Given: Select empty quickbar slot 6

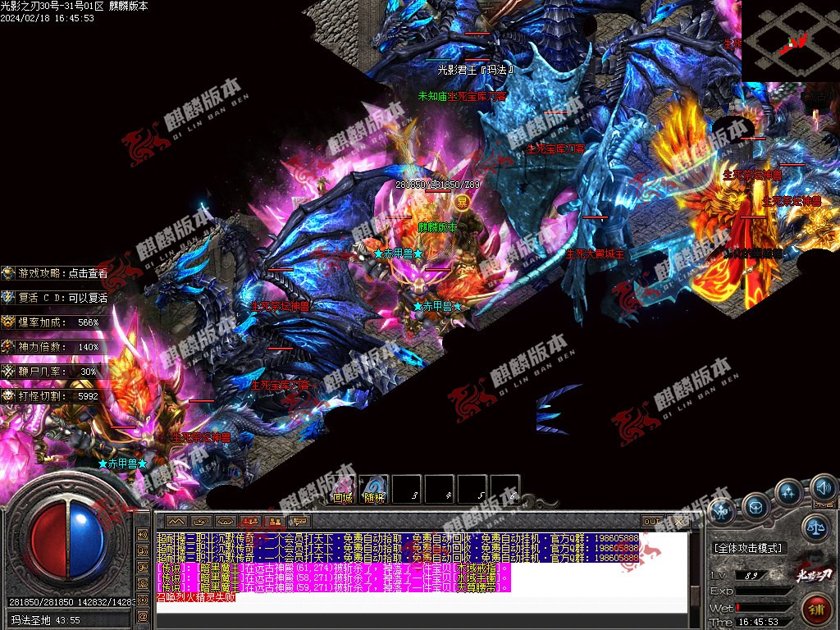Looking at the screenshot, I should 504,490.
